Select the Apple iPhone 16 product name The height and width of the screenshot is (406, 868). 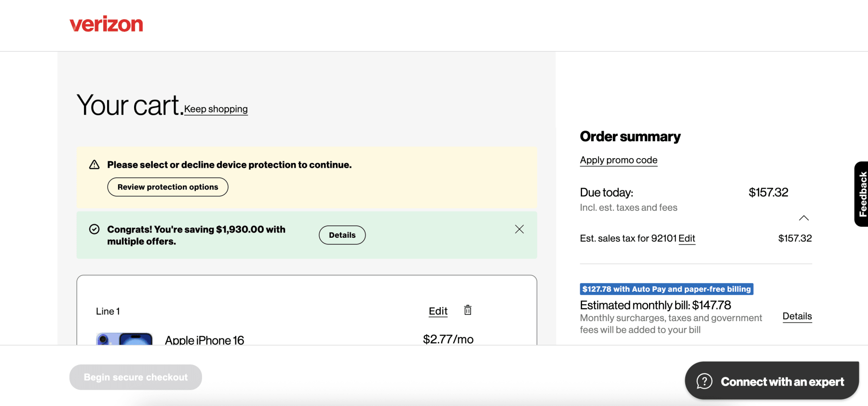(204, 340)
